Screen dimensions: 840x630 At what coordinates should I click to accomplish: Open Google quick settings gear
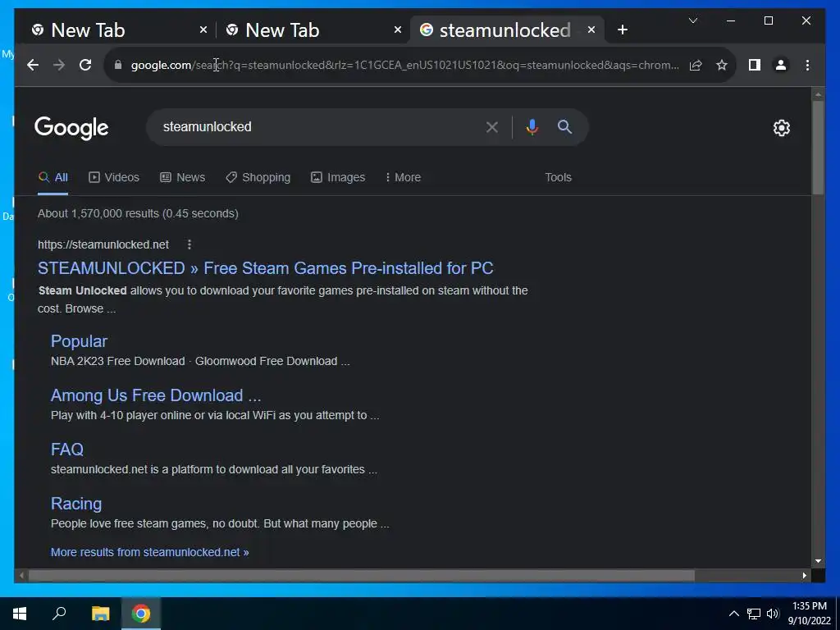pyautogui.click(x=781, y=127)
